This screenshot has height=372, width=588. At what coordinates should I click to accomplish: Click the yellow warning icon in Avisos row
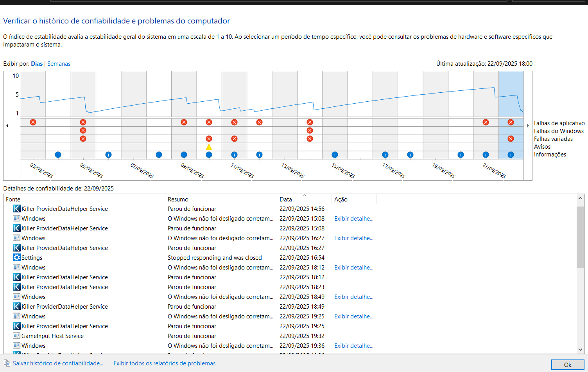pos(209,147)
